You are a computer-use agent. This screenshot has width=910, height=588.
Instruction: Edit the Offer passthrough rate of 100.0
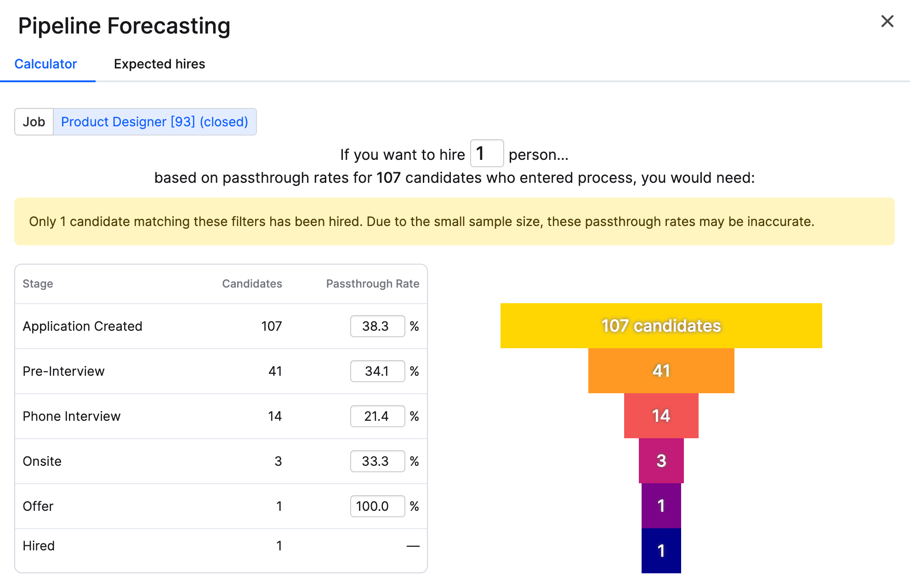point(377,506)
